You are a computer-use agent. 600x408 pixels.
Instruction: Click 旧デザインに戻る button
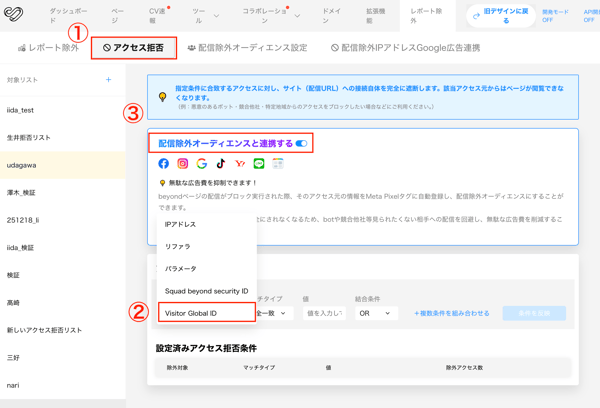501,16
